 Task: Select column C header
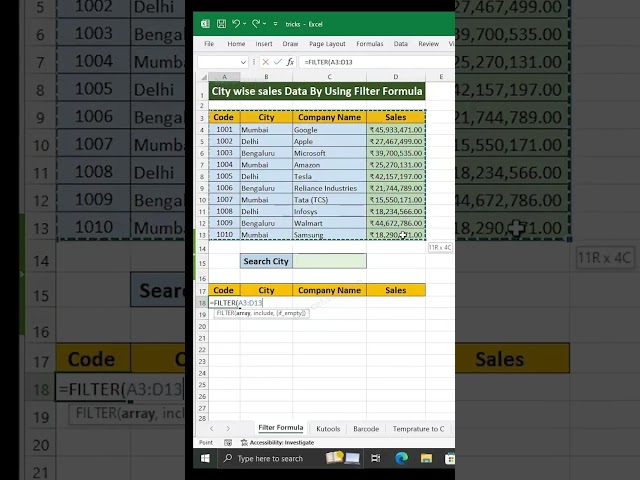329,77
